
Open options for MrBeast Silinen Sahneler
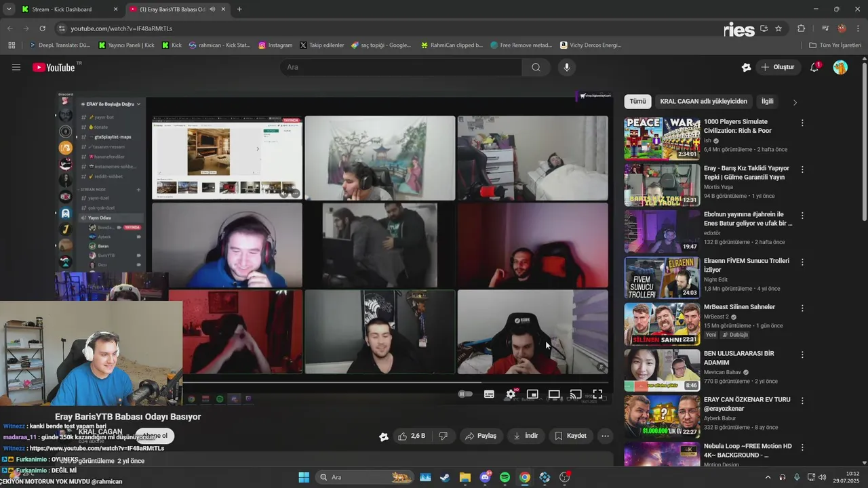click(802, 308)
